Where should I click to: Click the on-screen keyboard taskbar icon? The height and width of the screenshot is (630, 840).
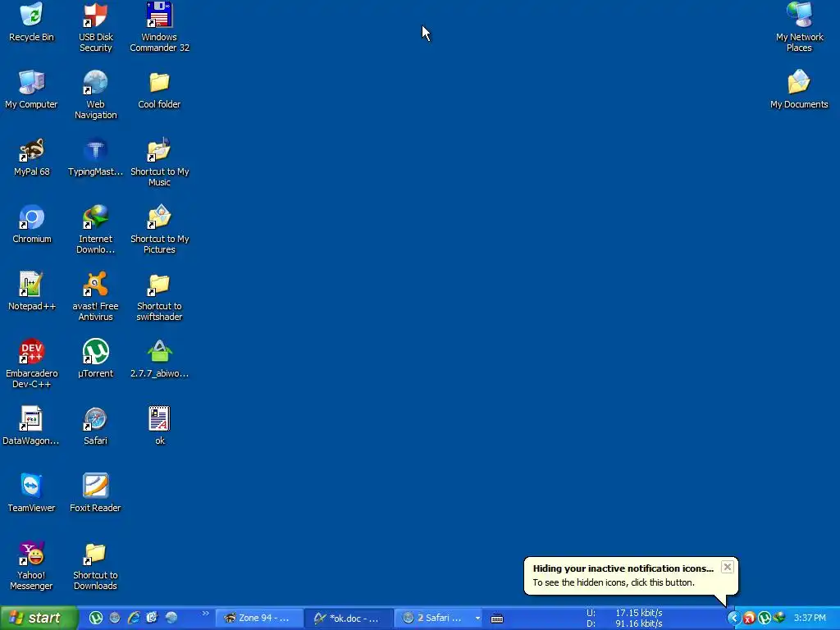[x=497, y=619]
